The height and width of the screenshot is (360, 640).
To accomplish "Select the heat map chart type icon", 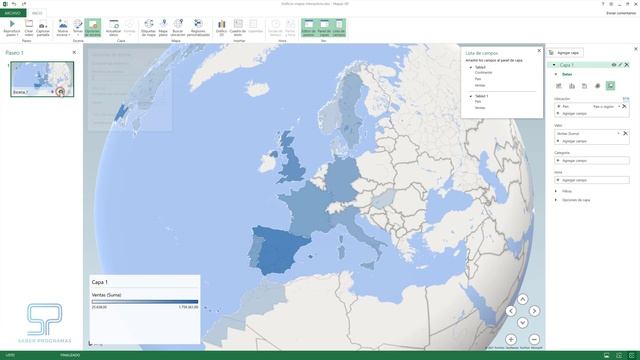I will [598, 86].
